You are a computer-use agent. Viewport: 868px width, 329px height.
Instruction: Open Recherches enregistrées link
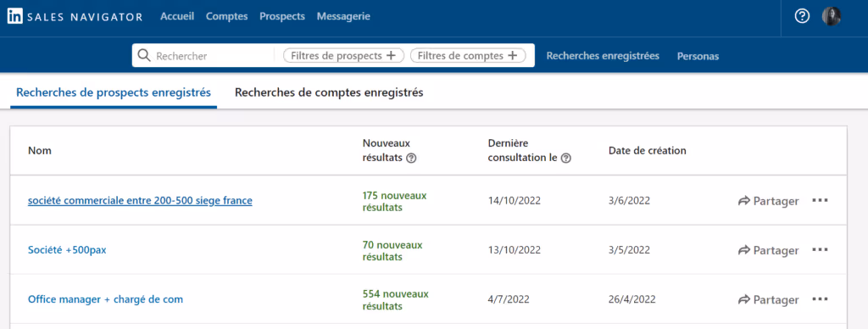point(603,55)
